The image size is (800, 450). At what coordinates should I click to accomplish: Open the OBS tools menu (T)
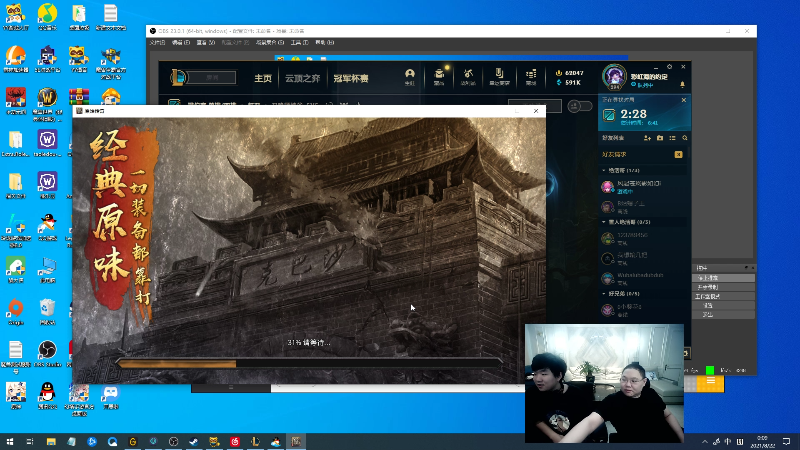299,43
